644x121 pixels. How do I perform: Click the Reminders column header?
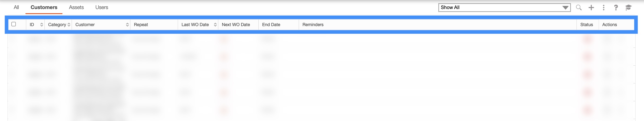[313, 25]
